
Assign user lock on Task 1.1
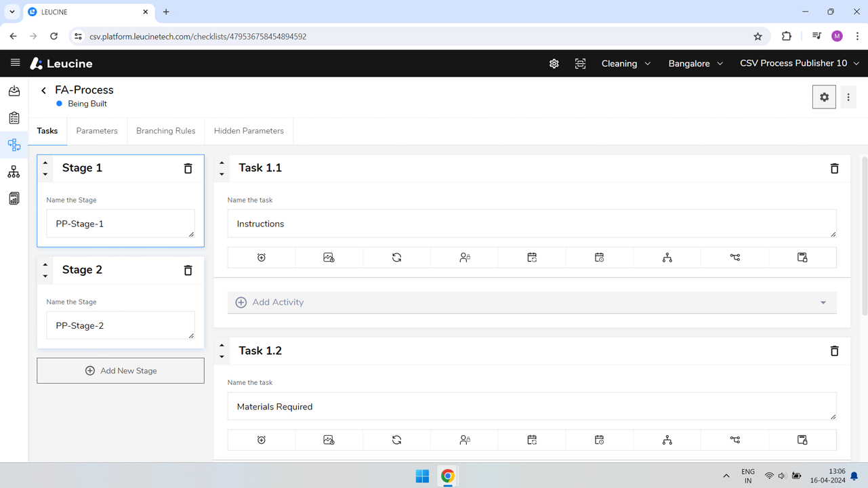coord(465,258)
